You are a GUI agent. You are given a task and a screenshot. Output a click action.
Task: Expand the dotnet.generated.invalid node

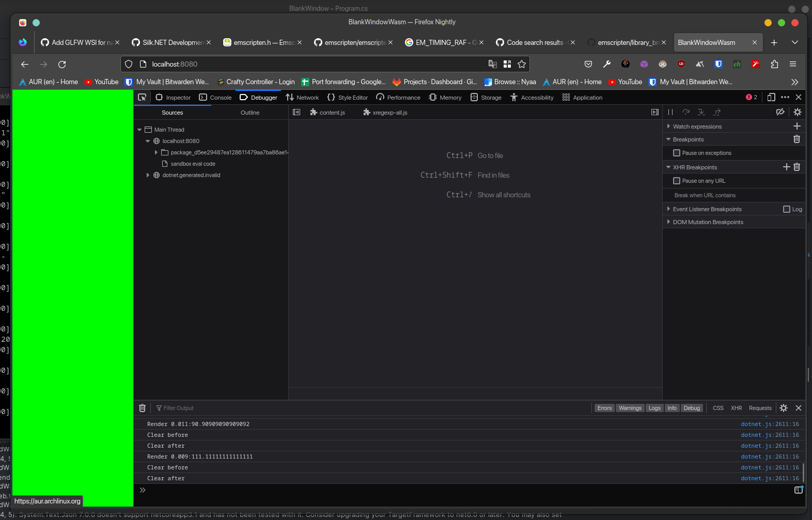click(148, 175)
